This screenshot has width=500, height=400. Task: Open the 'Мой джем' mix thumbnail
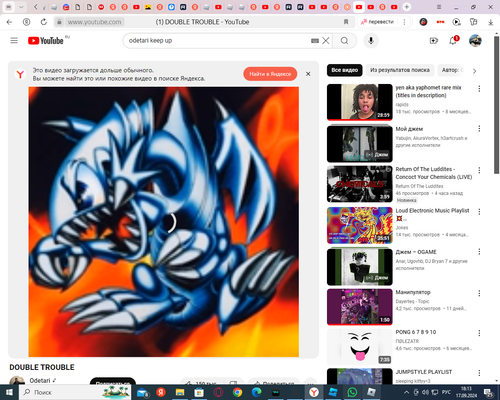point(360,144)
